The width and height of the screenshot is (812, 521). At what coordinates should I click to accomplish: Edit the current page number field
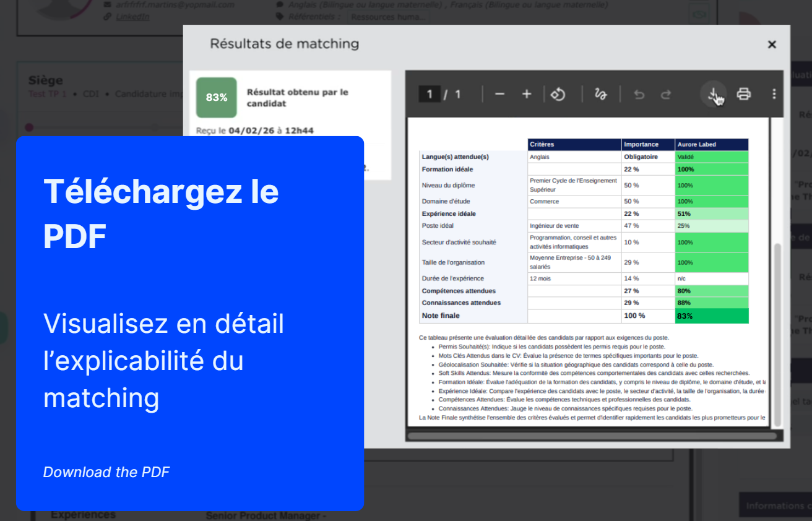pos(430,94)
